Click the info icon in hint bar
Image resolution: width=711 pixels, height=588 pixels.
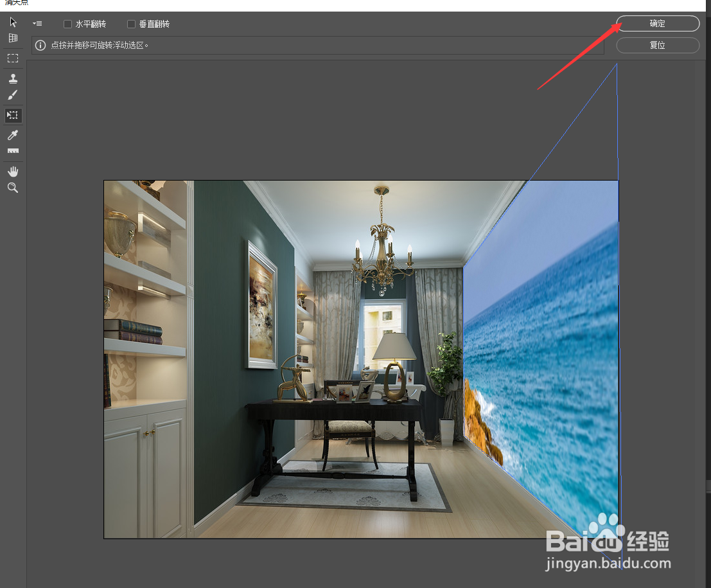coord(40,46)
